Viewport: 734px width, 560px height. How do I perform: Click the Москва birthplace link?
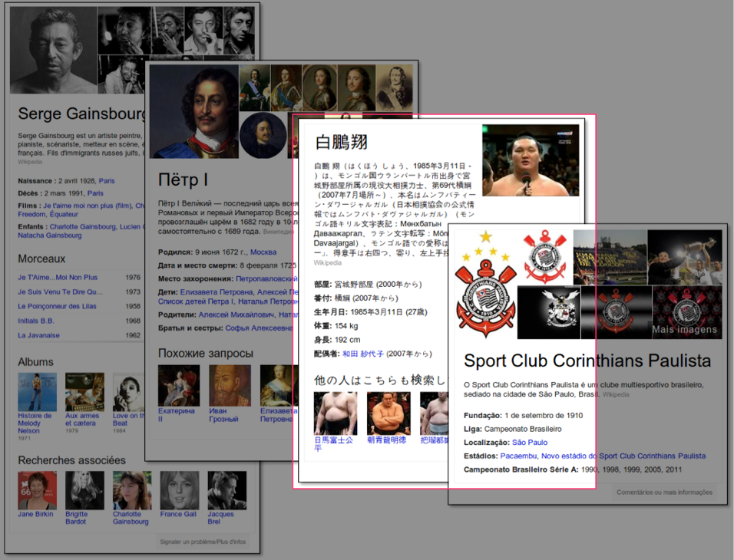click(x=263, y=252)
